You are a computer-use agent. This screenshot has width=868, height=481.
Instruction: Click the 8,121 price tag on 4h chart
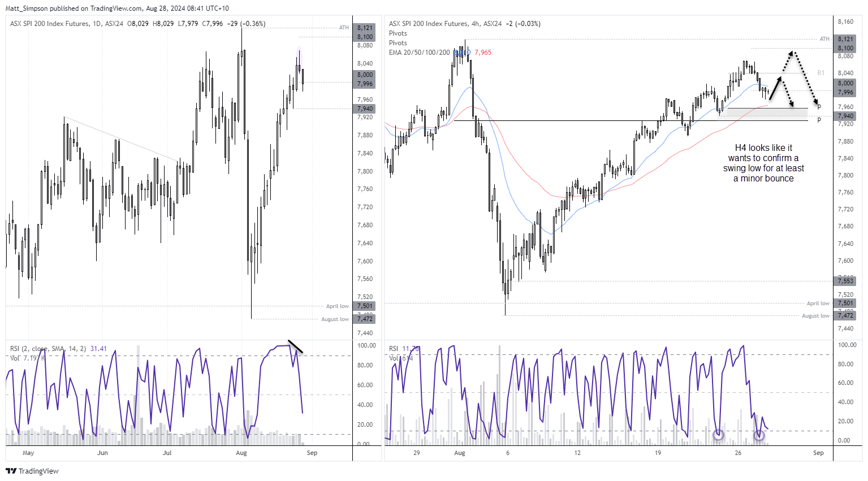(845, 39)
